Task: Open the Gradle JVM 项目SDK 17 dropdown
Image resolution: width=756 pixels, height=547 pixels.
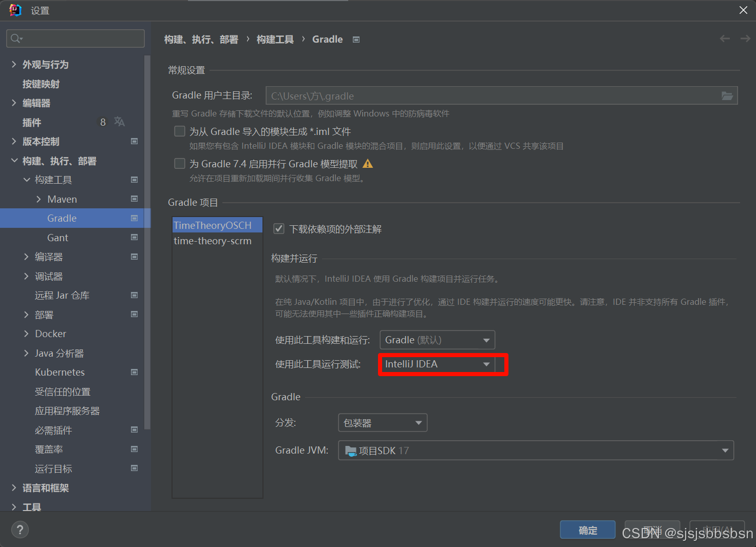Action: (x=536, y=451)
